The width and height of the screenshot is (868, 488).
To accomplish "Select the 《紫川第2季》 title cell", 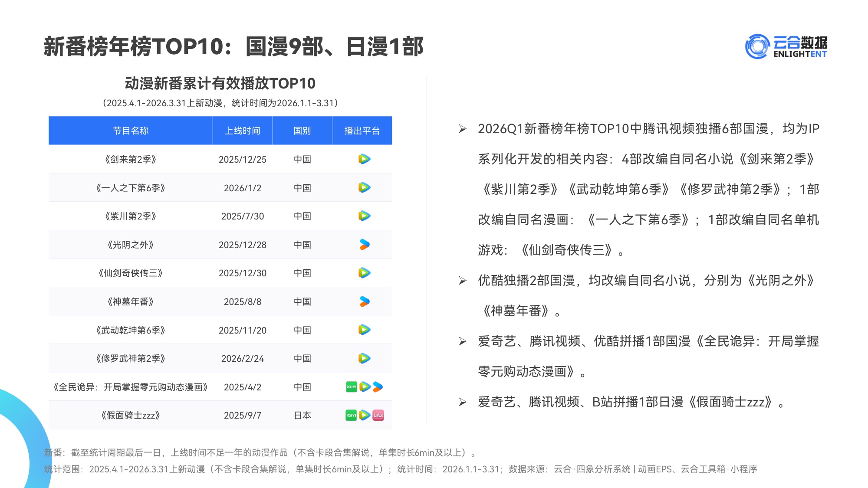I will pyautogui.click(x=131, y=216).
